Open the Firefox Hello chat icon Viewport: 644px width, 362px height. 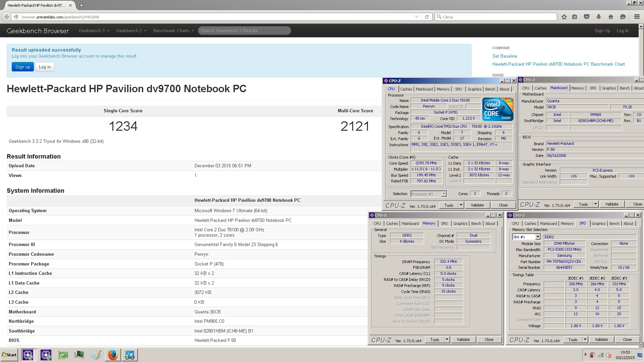[x=623, y=17]
